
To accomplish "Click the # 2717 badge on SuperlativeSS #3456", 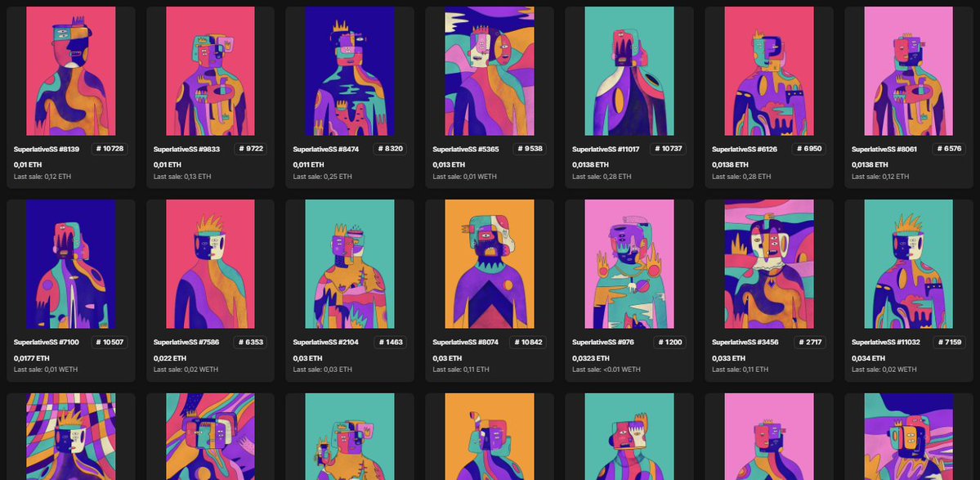I will pos(808,342).
